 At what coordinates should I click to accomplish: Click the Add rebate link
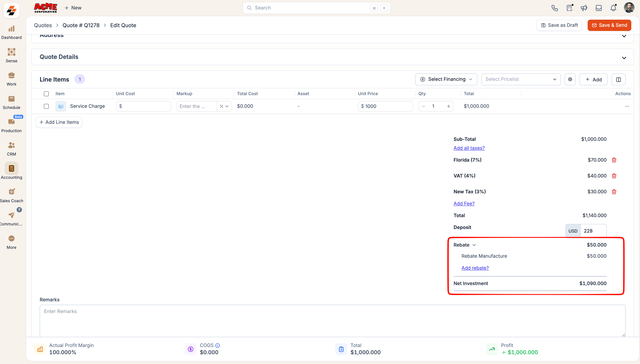click(475, 268)
